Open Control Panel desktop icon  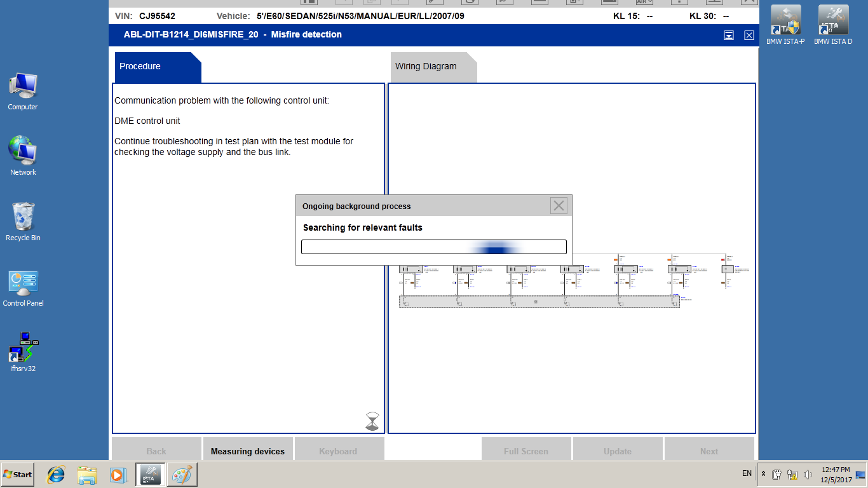(x=23, y=287)
